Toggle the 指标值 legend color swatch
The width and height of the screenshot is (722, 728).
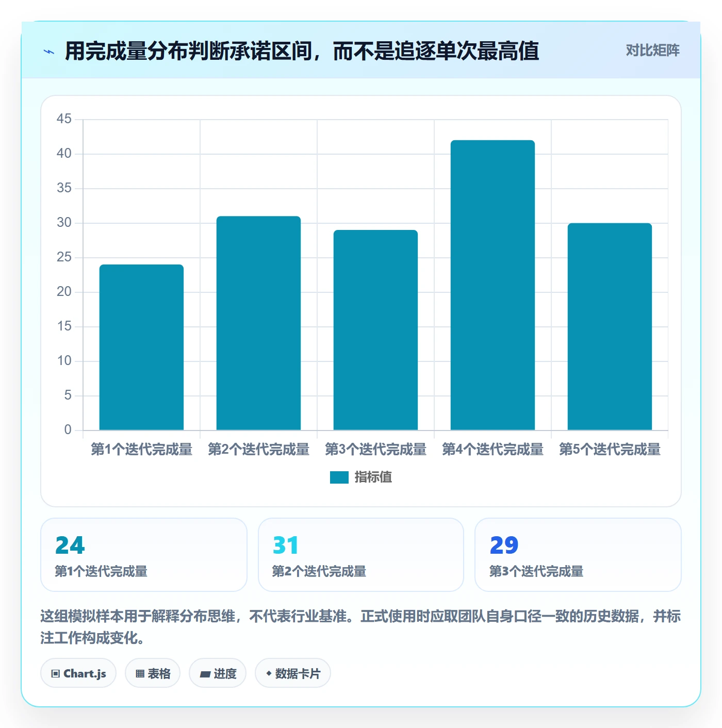coord(339,477)
